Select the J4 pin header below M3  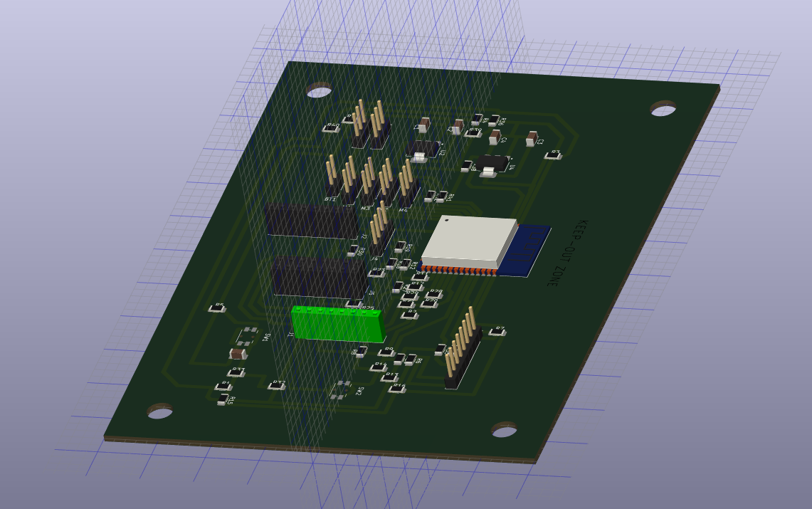(x=381, y=229)
